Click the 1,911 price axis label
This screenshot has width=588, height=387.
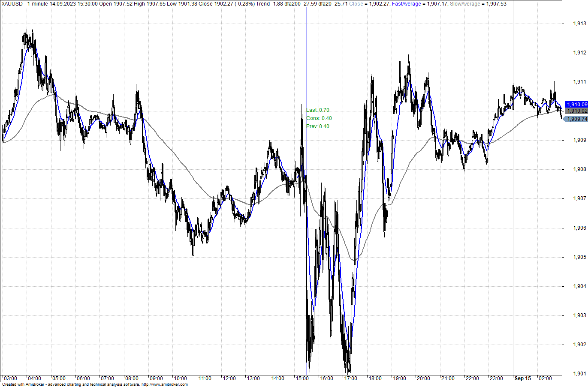tap(579, 82)
